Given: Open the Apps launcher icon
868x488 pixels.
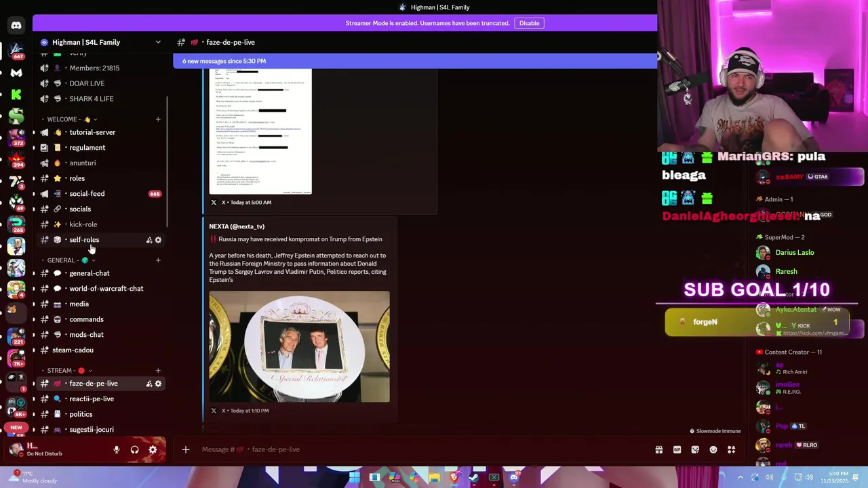Looking at the screenshot, I should click(731, 449).
